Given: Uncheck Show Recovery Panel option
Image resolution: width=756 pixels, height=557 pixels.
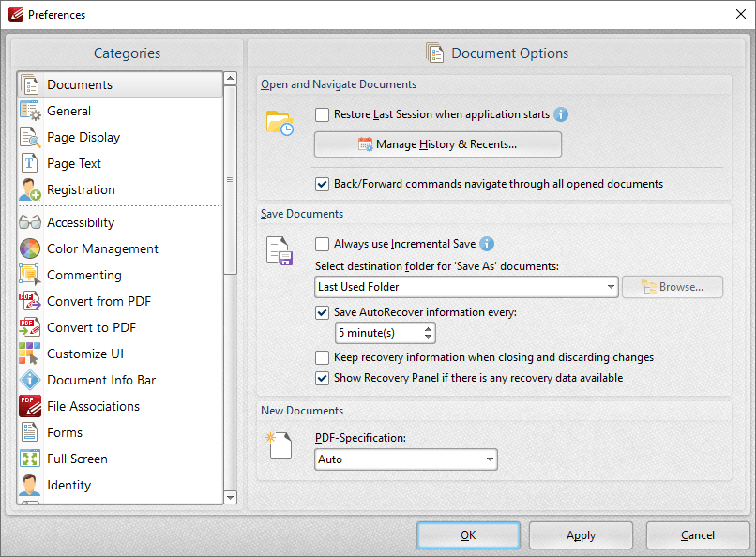Looking at the screenshot, I should tap(322, 378).
